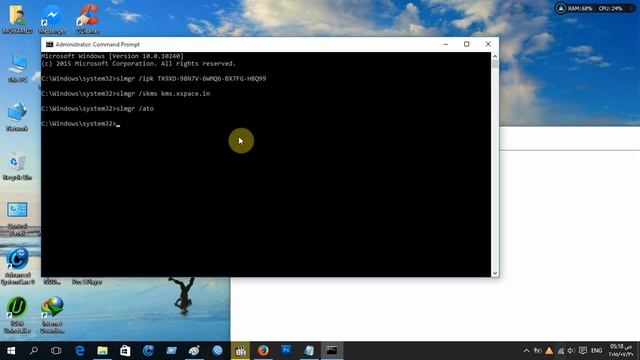640x360 pixels.
Task: Open the Windows Store taskbar icon
Action: [125, 351]
